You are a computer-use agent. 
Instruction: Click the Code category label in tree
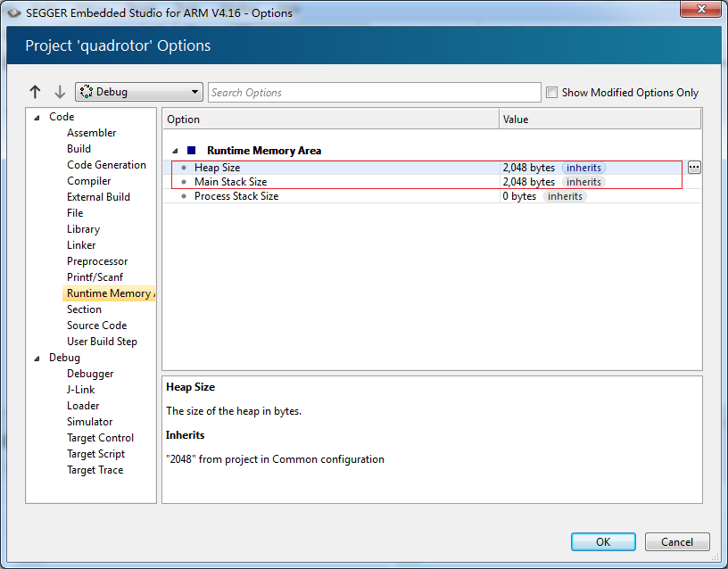pyautogui.click(x=62, y=117)
